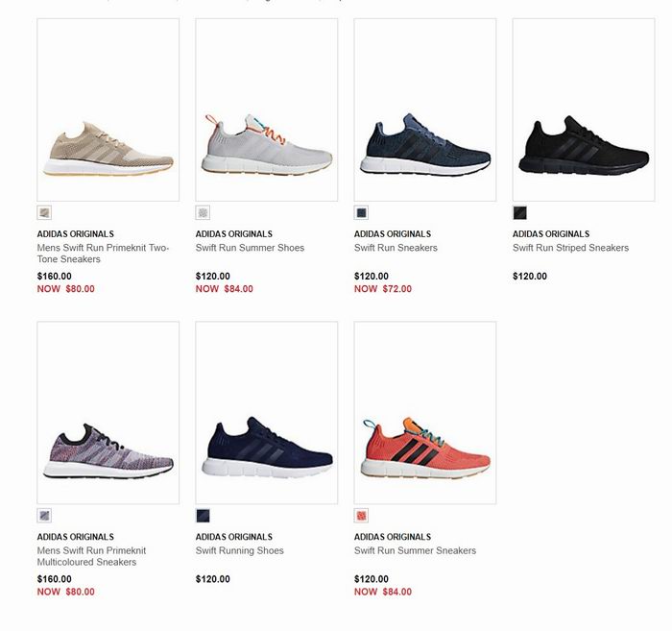
Task: Select the beige color swatch under Two-Tone Sneakers
Action: point(44,212)
